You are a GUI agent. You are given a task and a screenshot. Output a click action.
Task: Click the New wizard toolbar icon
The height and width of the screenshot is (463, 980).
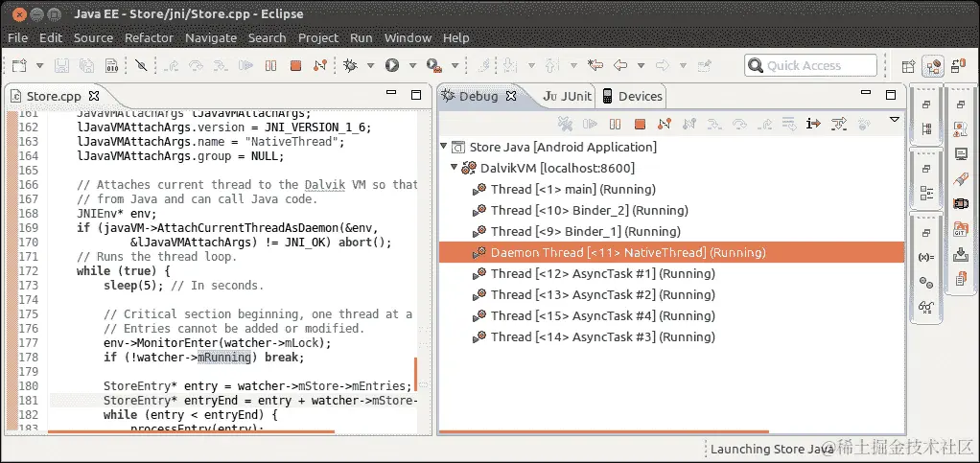coord(20,65)
